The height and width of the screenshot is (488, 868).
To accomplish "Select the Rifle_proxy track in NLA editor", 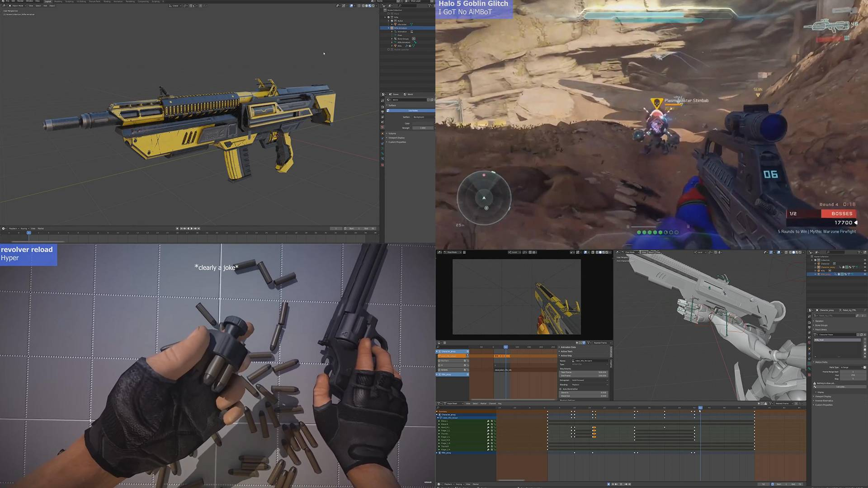I will click(x=452, y=375).
